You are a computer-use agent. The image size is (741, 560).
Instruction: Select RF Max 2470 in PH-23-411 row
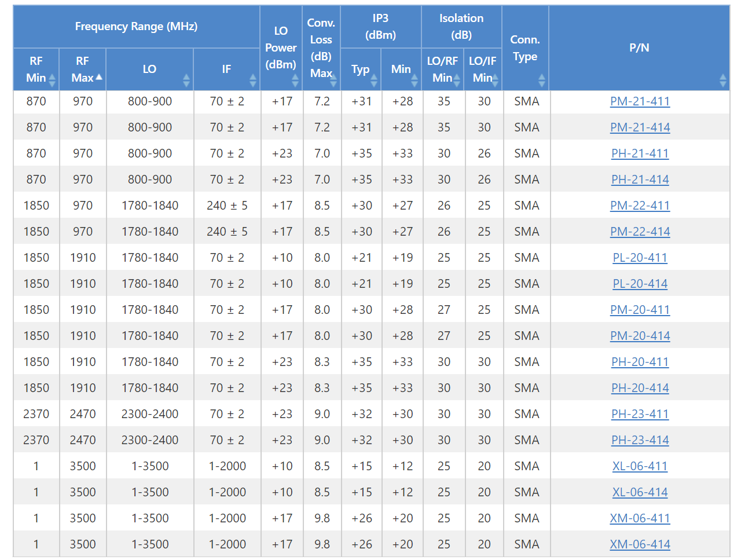[83, 414]
